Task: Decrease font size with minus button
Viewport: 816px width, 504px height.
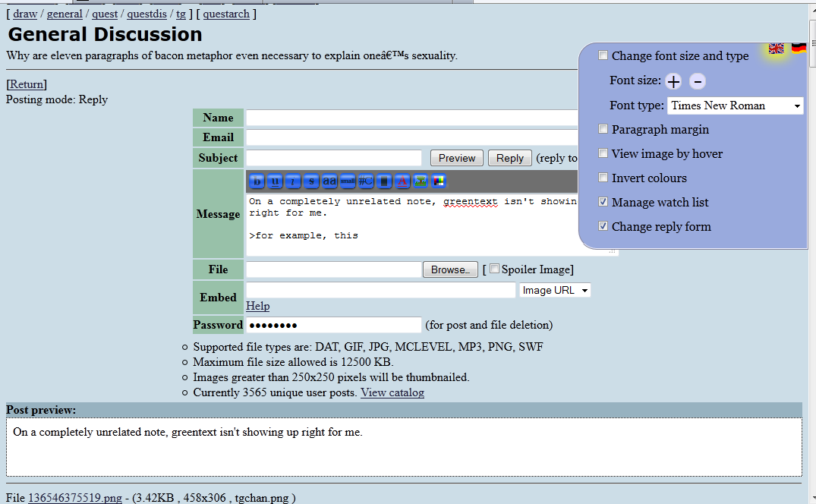Action: (698, 81)
